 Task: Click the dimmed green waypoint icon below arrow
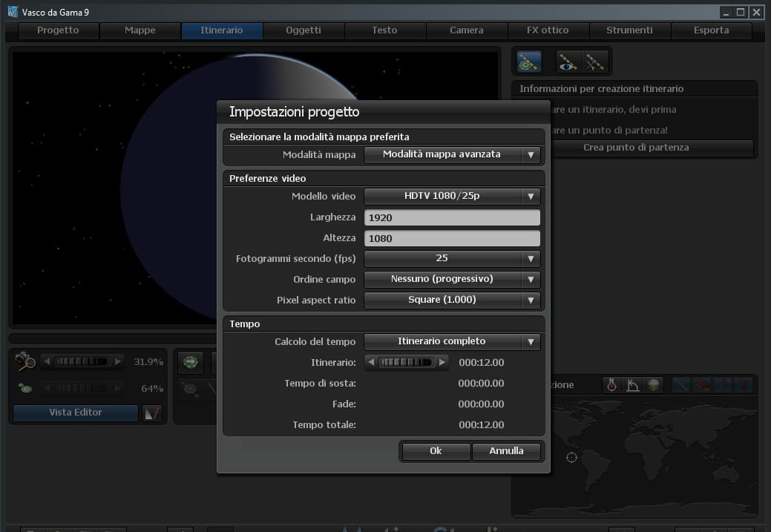[x=190, y=390]
